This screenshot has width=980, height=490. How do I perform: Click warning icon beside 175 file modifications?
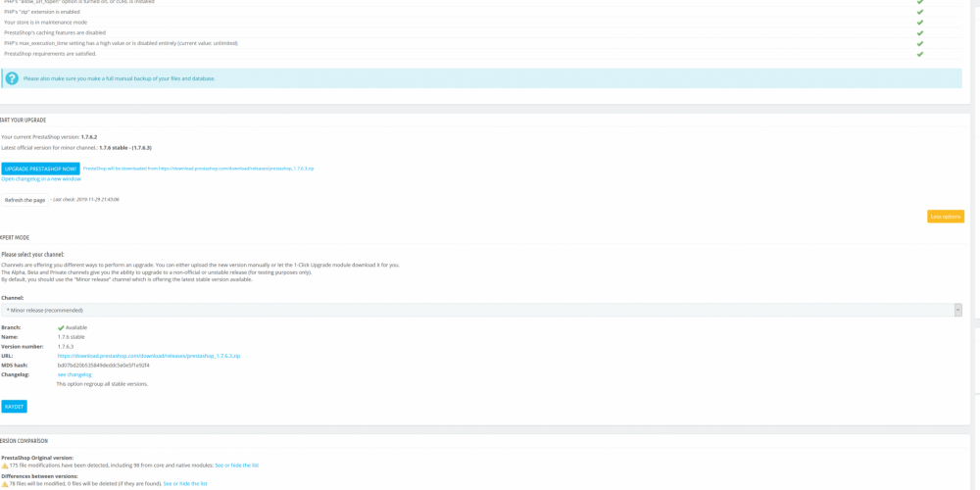tap(5, 465)
